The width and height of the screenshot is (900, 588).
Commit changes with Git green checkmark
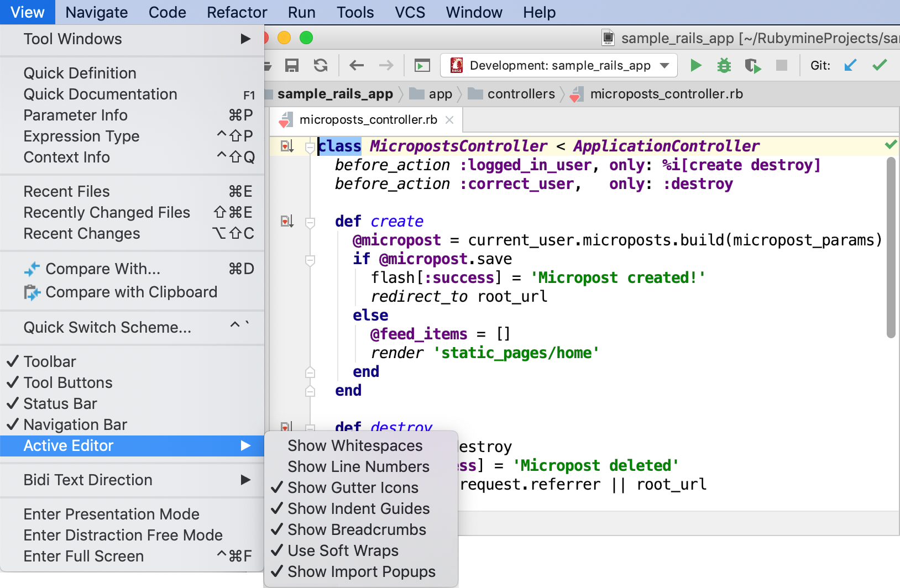[880, 66]
